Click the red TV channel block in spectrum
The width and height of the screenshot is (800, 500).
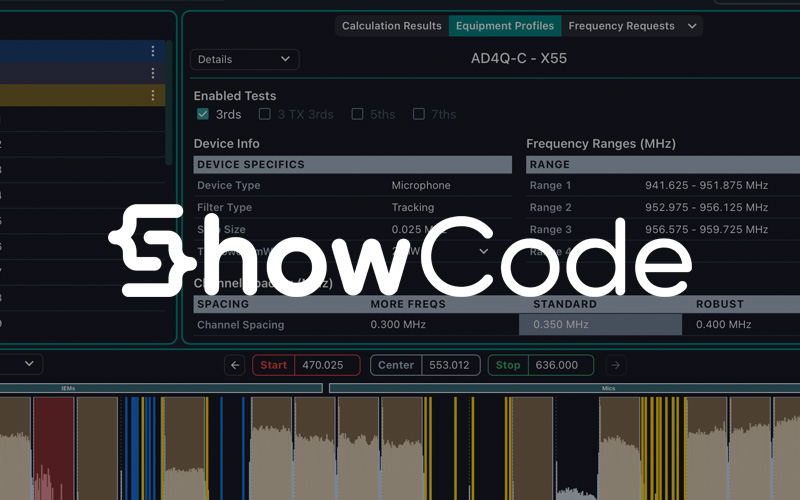point(54,448)
